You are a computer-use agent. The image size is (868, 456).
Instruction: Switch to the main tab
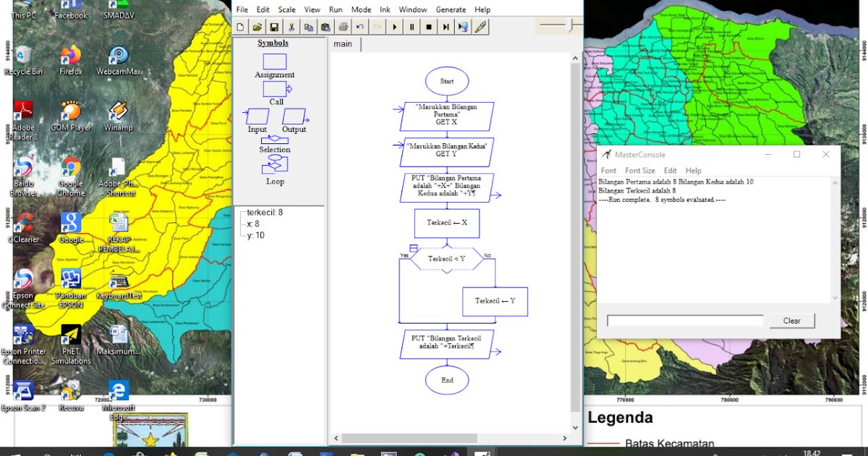click(343, 44)
